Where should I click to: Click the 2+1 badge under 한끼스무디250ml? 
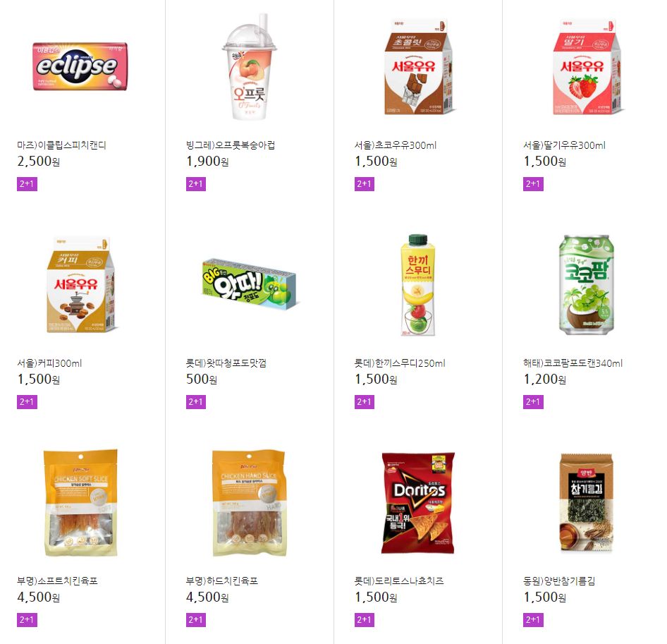point(364,402)
